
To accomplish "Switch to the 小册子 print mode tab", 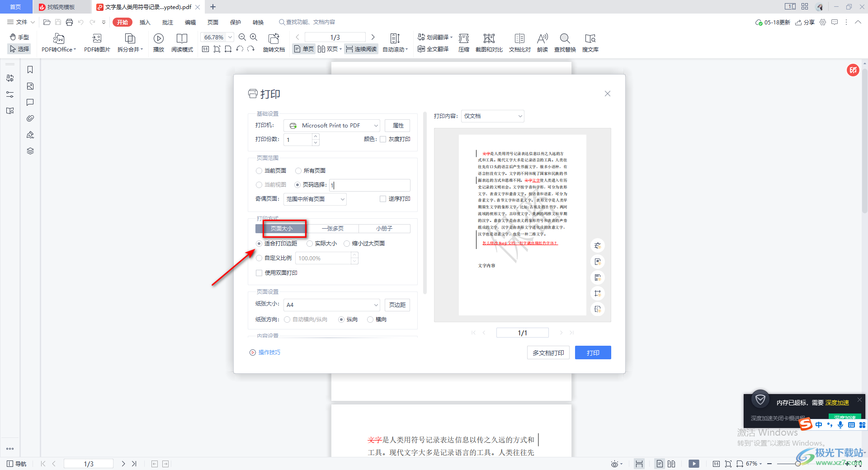I will click(x=384, y=229).
